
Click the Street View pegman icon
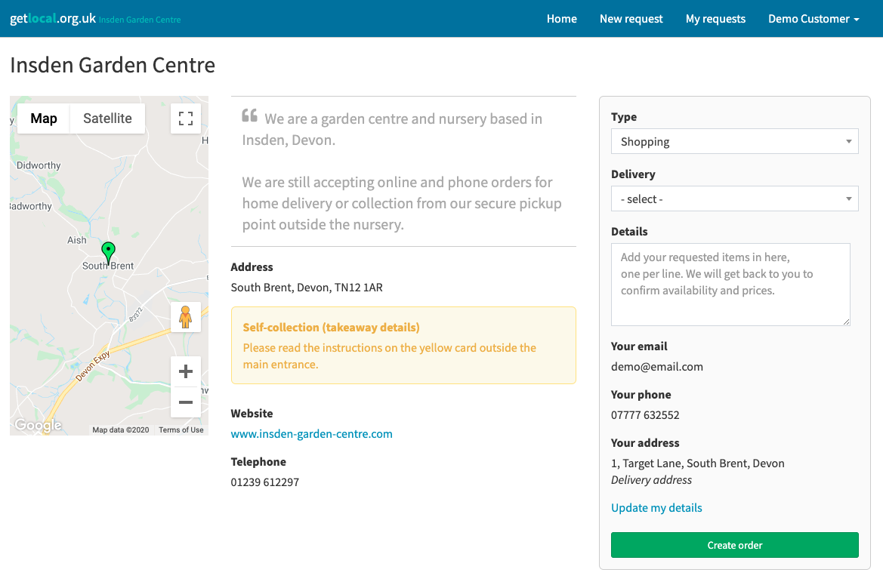186,317
